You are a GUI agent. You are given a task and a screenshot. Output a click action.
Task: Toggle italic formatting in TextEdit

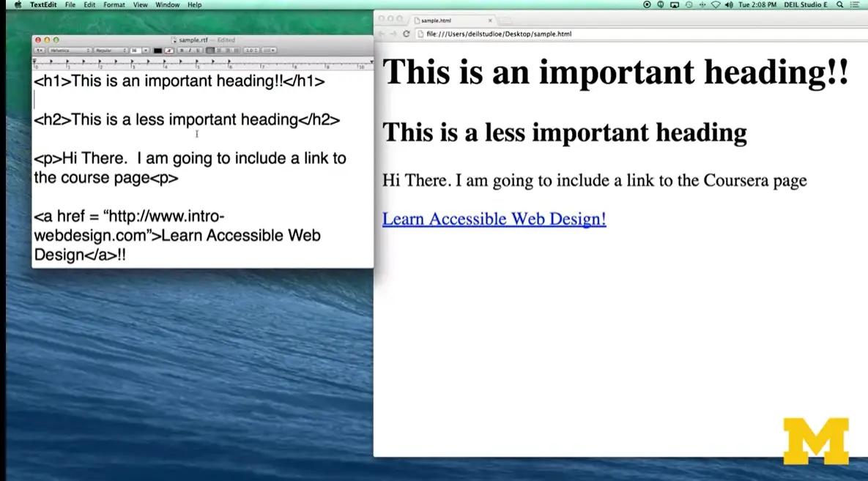click(189, 50)
